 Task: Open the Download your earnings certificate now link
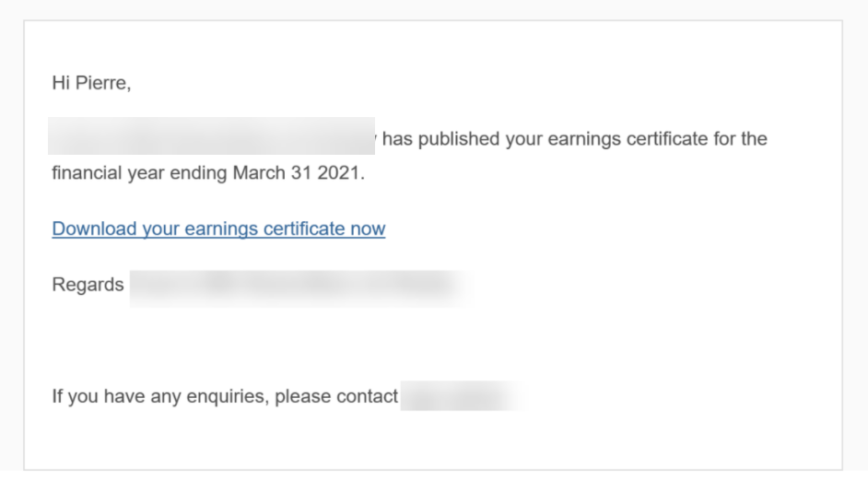(x=218, y=228)
